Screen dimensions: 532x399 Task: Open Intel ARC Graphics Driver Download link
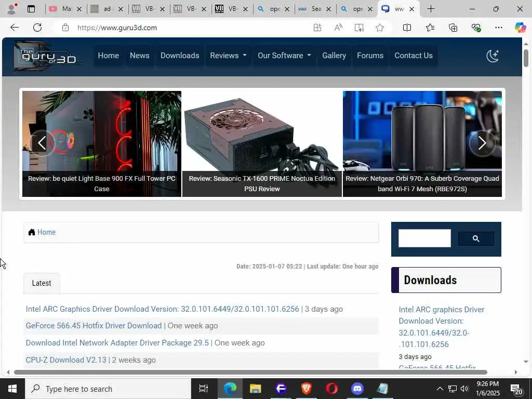[163, 309]
